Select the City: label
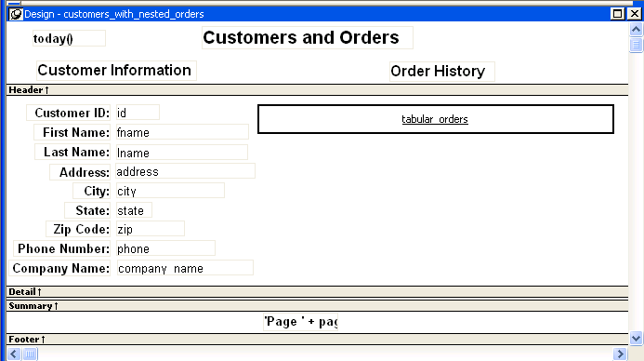644x361 pixels. [x=92, y=191]
